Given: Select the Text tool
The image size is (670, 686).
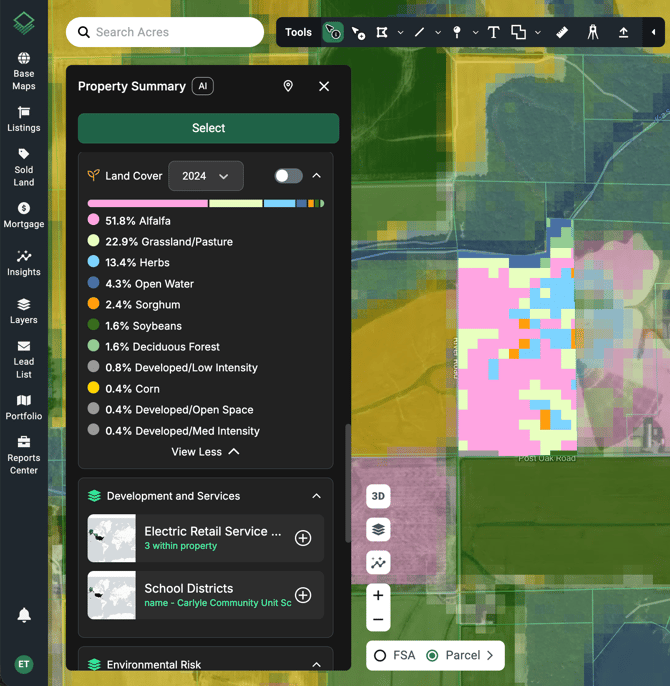Looking at the screenshot, I should click(x=494, y=32).
